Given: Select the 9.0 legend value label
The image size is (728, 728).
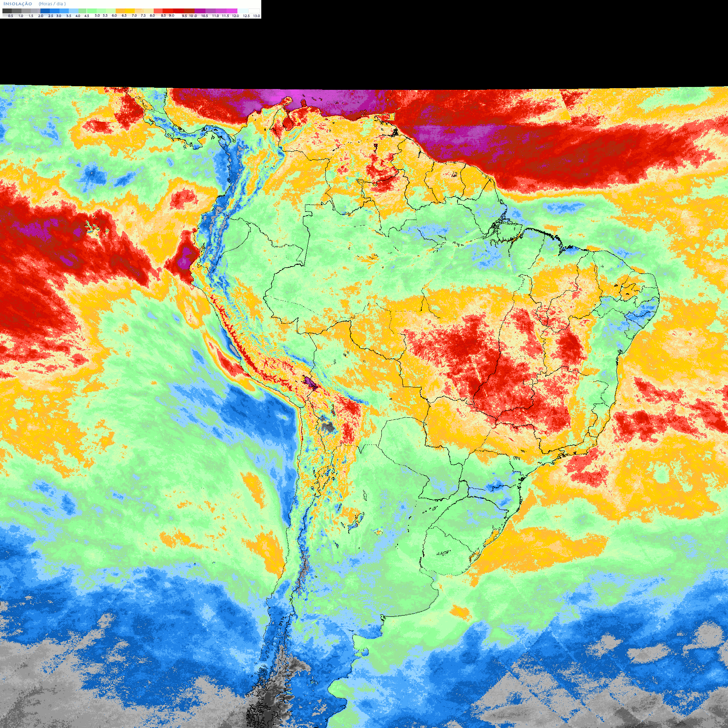Looking at the screenshot, I should [x=171, y=15].
